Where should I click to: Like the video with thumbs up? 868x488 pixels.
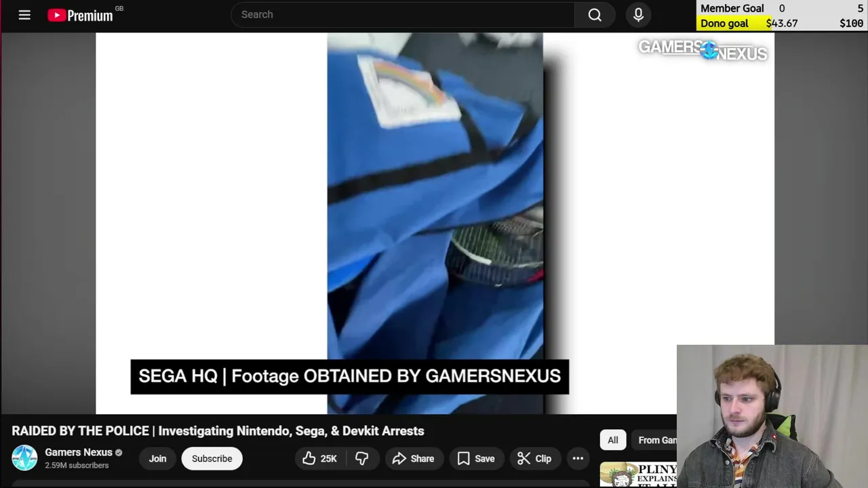(x=320, y=459)
